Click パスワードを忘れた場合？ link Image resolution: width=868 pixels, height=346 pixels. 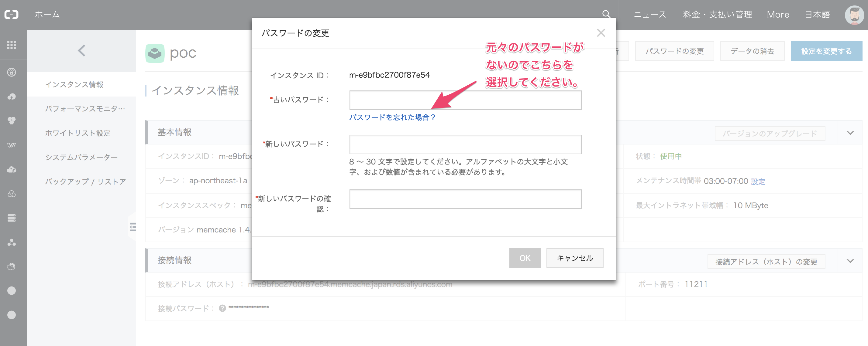pyautogui.click(x=392, y=117)
